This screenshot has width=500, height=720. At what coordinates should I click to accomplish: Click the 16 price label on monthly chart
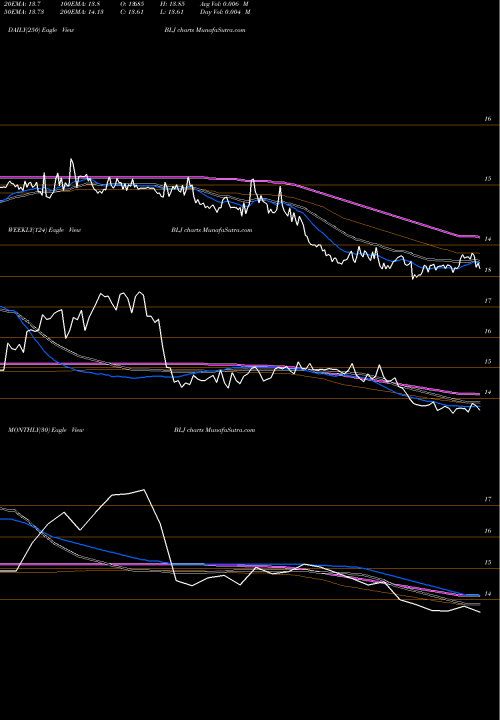point(488,531)
